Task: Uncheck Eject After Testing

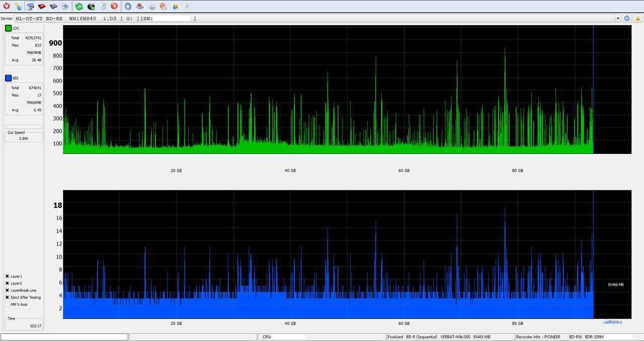Action: click(7, 297)
